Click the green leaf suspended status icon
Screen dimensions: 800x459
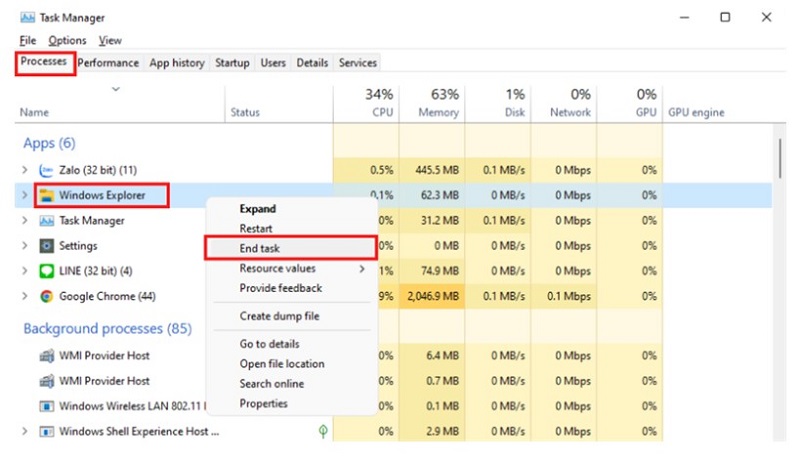tap(323, 431)
